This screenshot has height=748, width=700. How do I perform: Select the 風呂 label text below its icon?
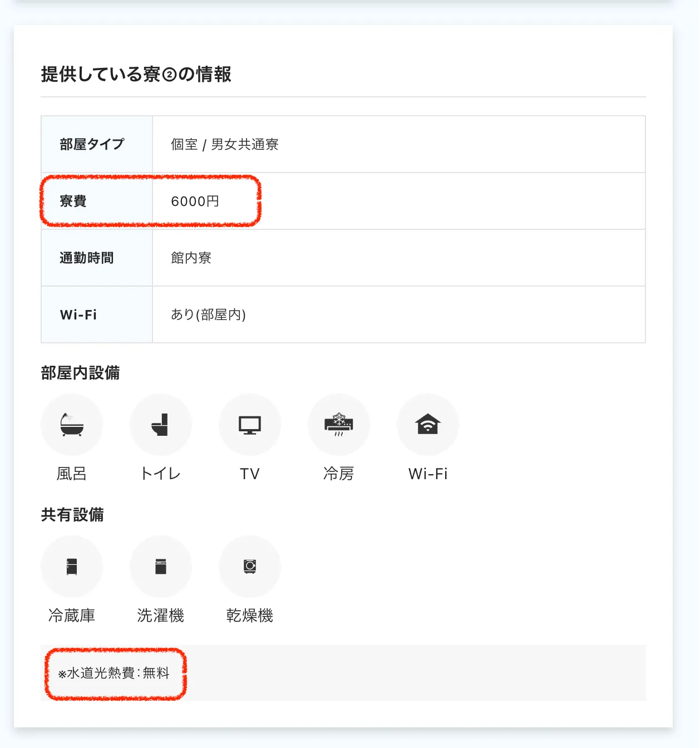coord(71,474)
